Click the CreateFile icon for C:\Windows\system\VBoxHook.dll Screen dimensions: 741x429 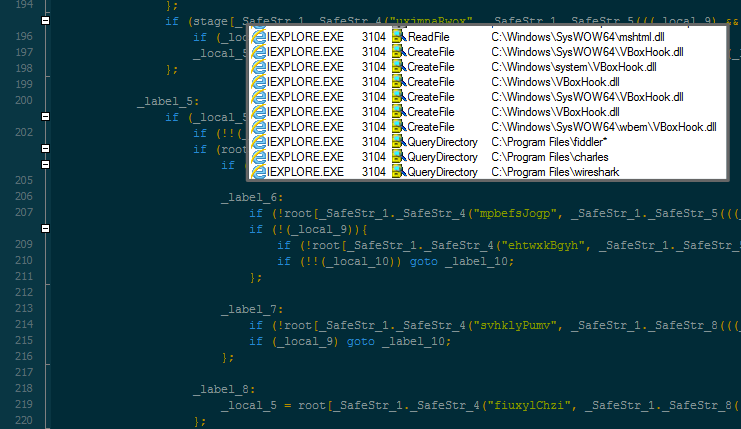tap(398, 67)
